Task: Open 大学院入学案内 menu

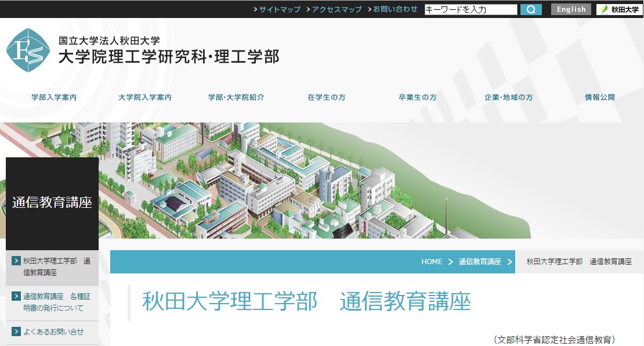Action: pos(145,98)
